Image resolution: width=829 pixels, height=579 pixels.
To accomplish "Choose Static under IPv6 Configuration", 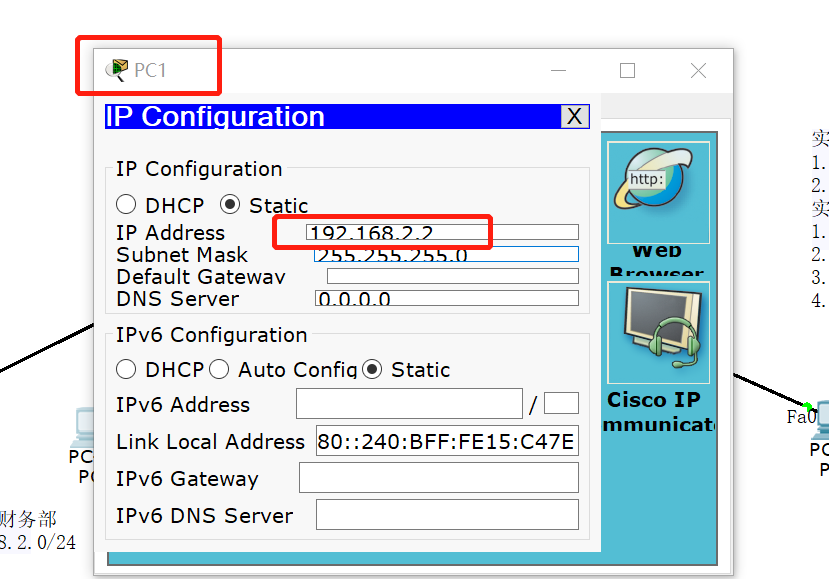I will click(x=372, y=369).
